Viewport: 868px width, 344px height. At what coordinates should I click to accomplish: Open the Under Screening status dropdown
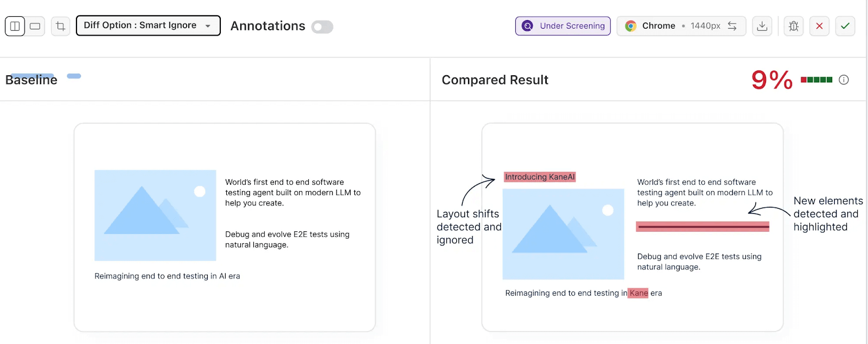[563, 25]
